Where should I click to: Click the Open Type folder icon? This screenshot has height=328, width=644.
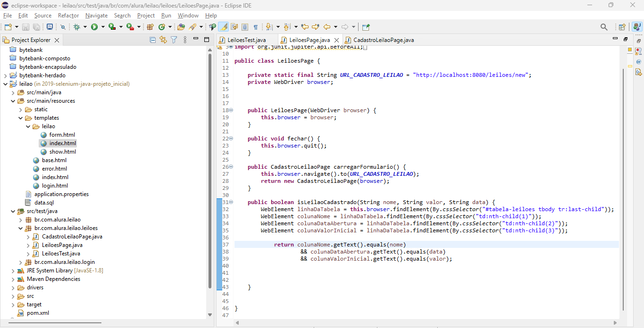click(x=181, y=27)
